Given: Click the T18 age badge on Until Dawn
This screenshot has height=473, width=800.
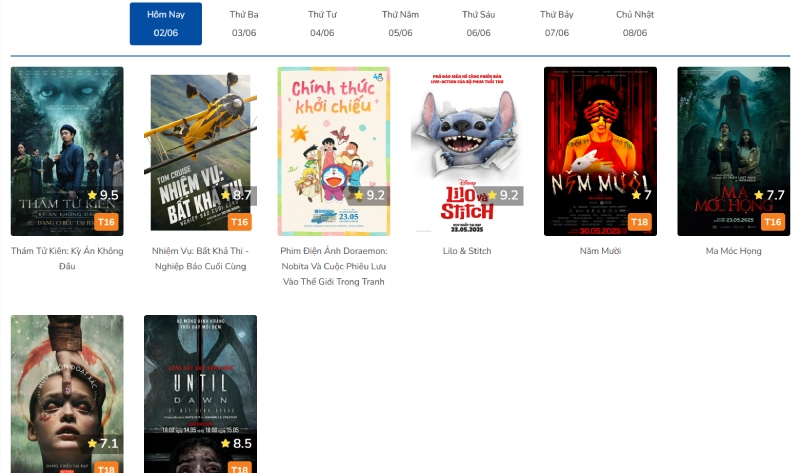Looking at the screenshot, I should pyautogui.click(x=239, y=468).
